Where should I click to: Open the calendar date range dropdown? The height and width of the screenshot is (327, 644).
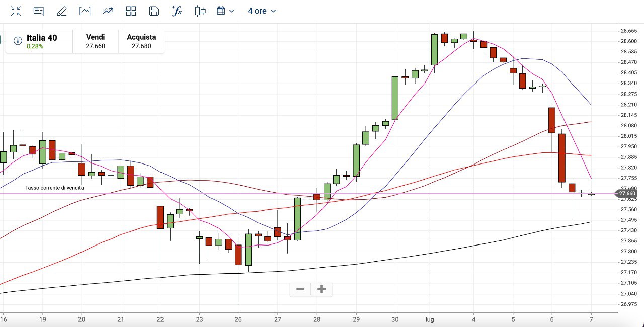[225, 11]
